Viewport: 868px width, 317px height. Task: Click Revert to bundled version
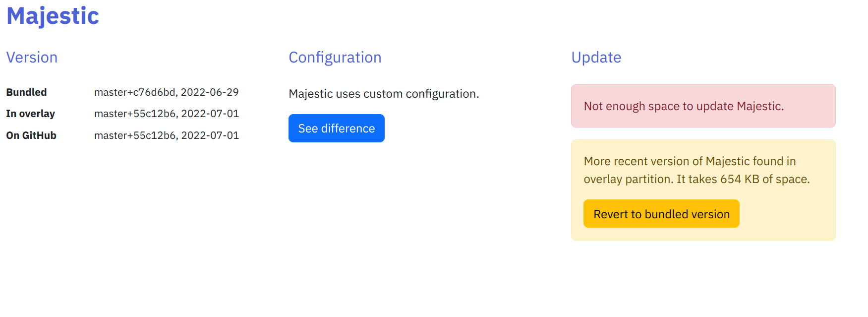661,213
